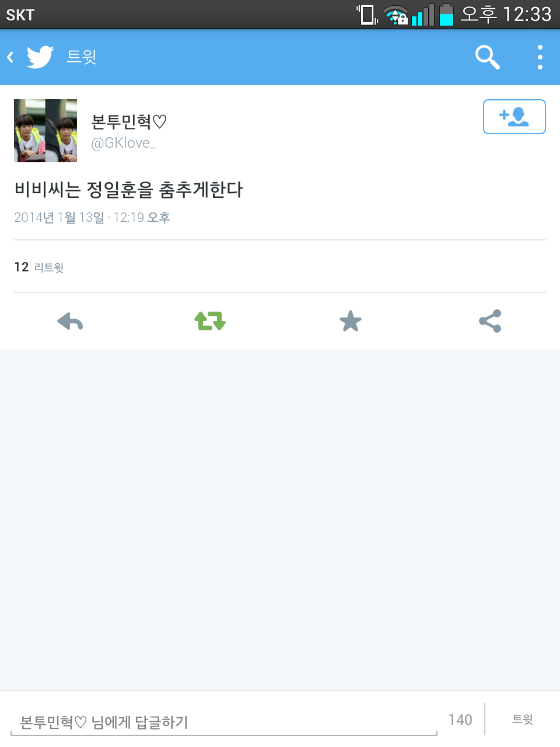Tap tweet text 비비씨는 정일훈을 춤추게한다

point(128,190)
